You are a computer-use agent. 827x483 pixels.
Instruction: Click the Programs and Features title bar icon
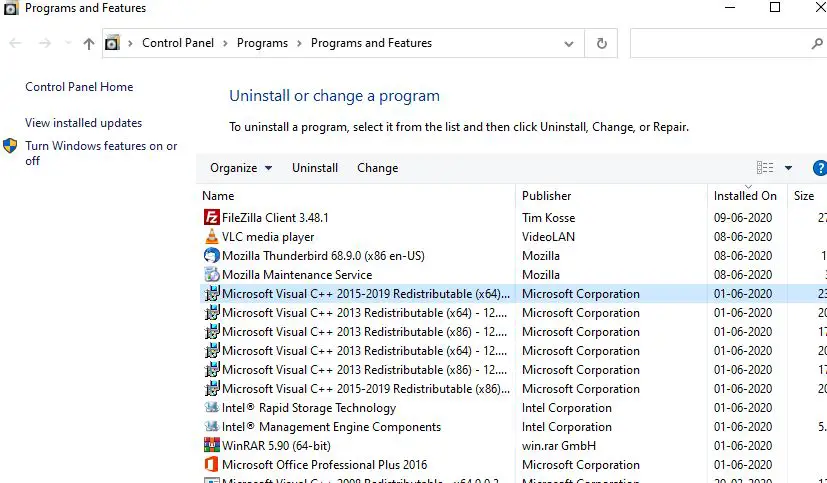click(x=11, y=8)
